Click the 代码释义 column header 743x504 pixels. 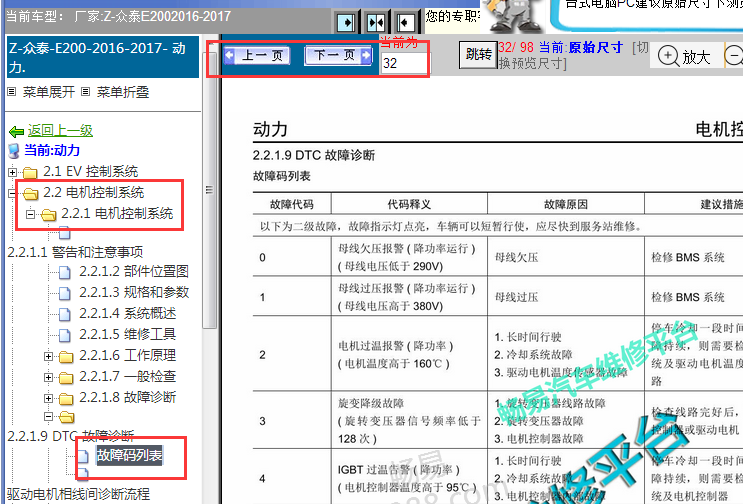click(409, 204)
